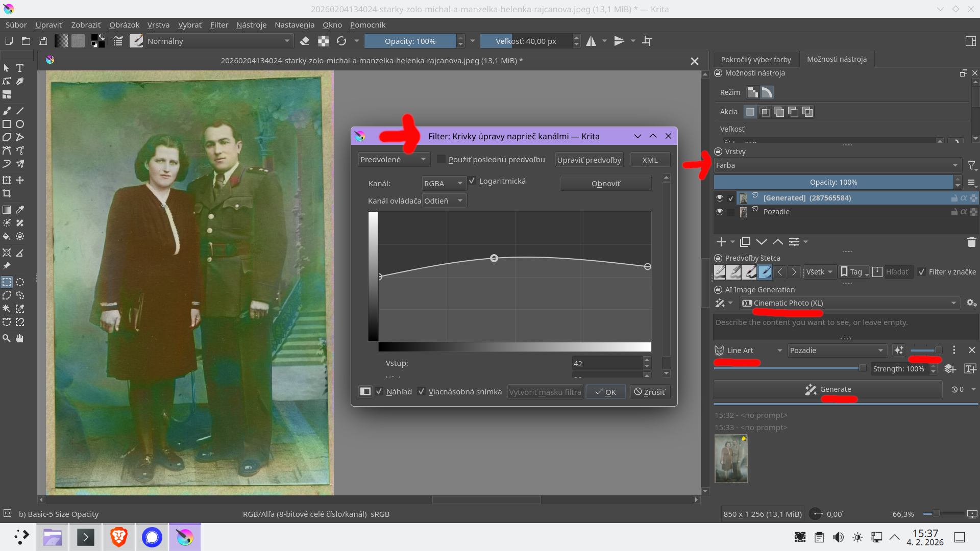This screenshot has height=551, width=980.
Task: Uncheck the Logaritmická checkbox
Action: pos(472,181)
